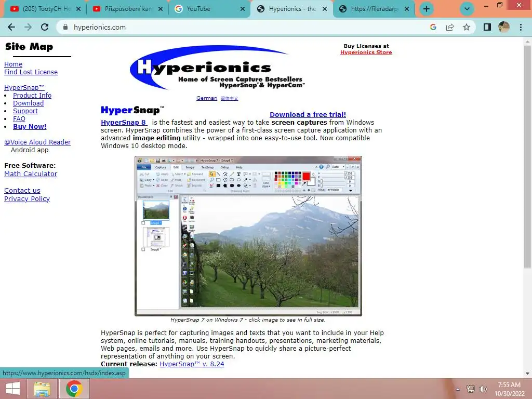Switch to German language version
The image size is (532, 399).
click(x=207, y=98)
